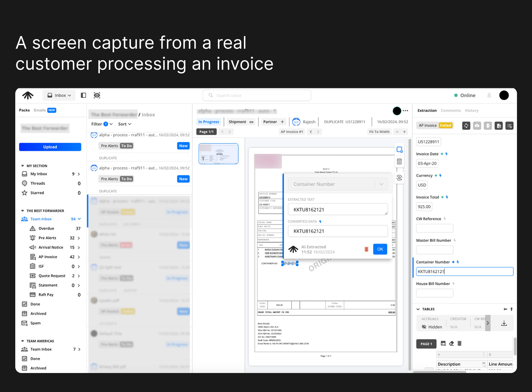Confirm with the OK button
This screenshot has height=392, width=532.
tap(380, 249)
